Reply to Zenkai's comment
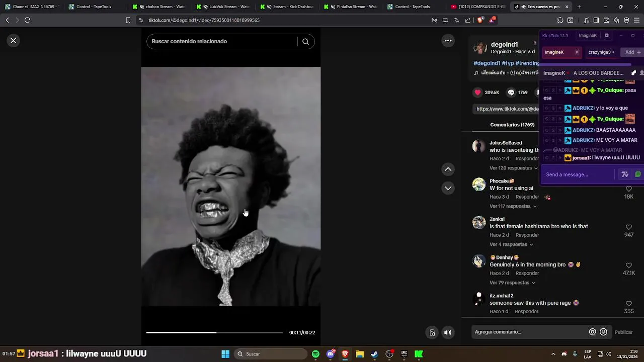The width and height of the screenshot is (644, 362). click(x=527, y=235)
